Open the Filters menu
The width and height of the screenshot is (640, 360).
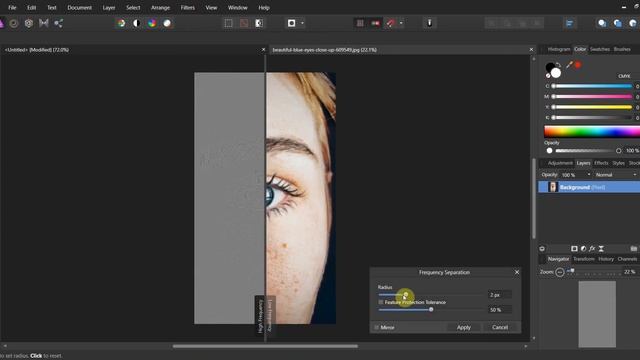click(188, 7)
